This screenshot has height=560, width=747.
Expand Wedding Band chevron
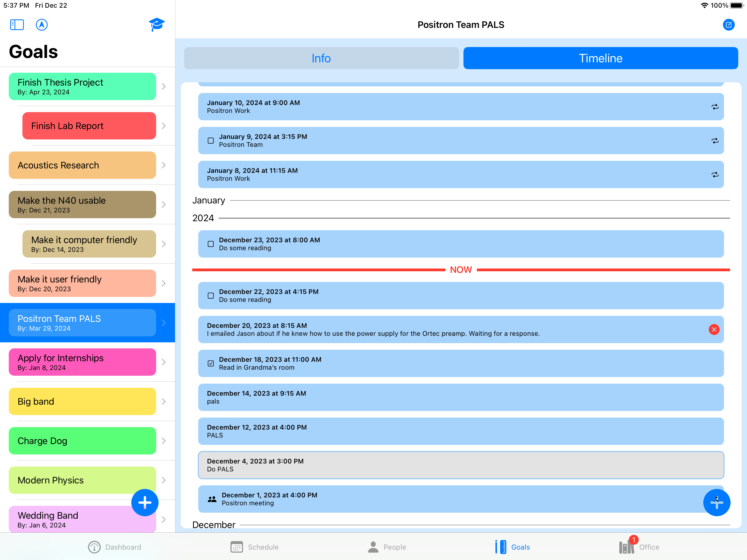coord(164,520)
